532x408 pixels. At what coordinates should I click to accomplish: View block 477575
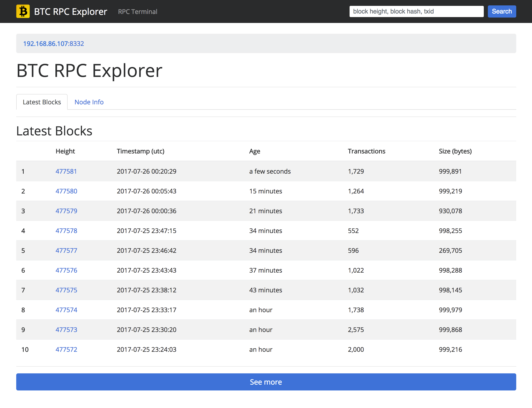[66, 290]
